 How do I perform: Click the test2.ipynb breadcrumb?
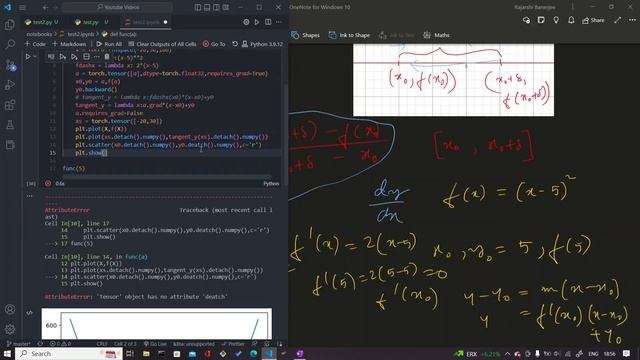(x=80, y=34)
